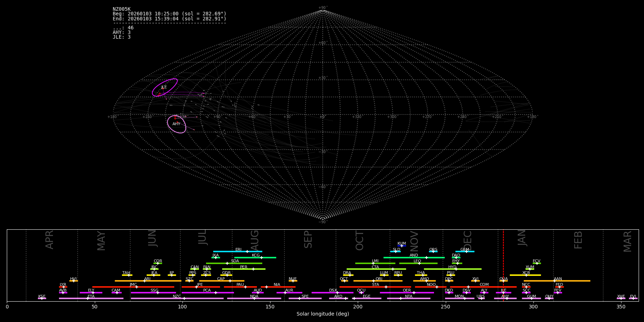Select the ORS shower bar
This screenshot has height=322, width=644.
pos(433,252)
